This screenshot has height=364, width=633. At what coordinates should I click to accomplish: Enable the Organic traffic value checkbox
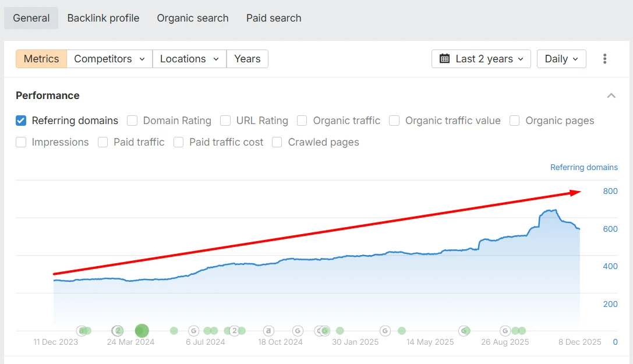394,121
